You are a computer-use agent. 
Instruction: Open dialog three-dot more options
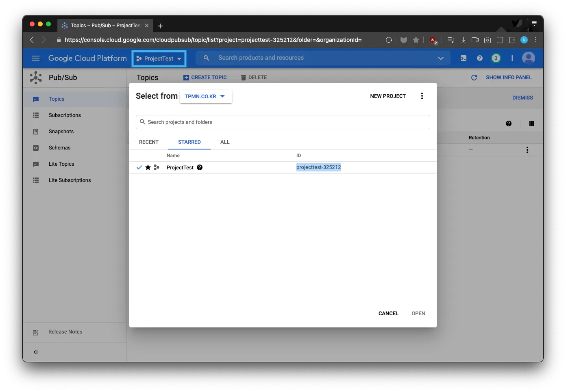(x=422, y=96)
